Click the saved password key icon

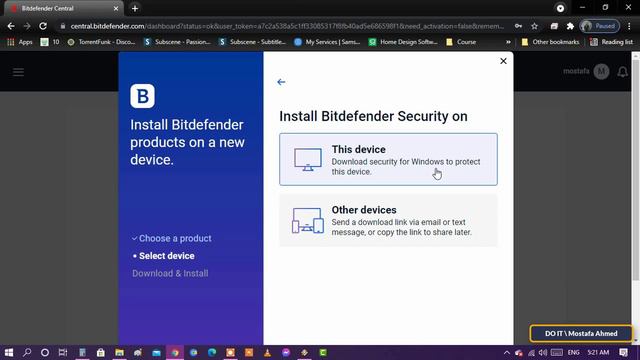(x=518, y=26)
